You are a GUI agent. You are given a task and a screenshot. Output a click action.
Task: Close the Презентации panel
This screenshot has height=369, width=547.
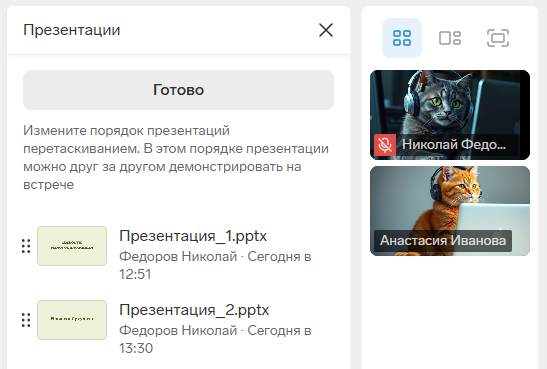(x=326, y=30)
